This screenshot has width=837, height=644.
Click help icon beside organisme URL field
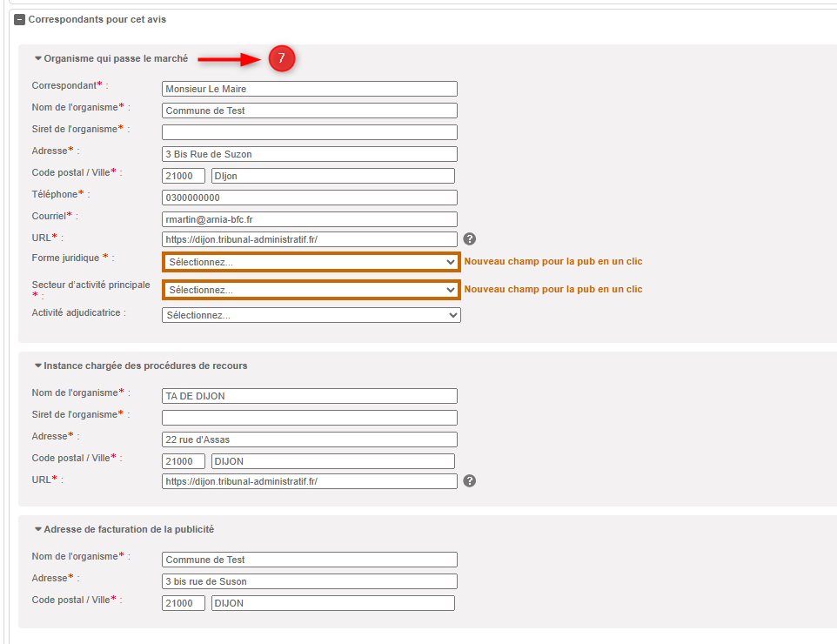470,238
